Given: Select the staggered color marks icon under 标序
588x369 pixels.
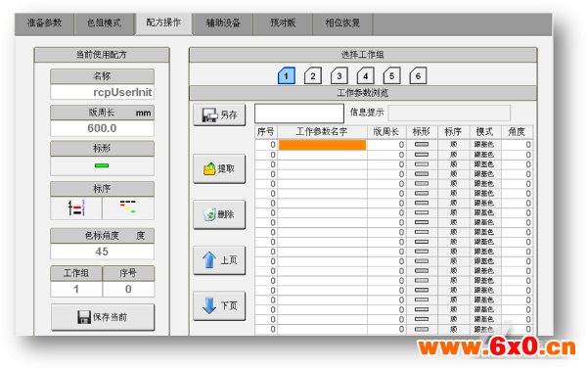Looking at the screenshot, I should [x=128, y=208].
